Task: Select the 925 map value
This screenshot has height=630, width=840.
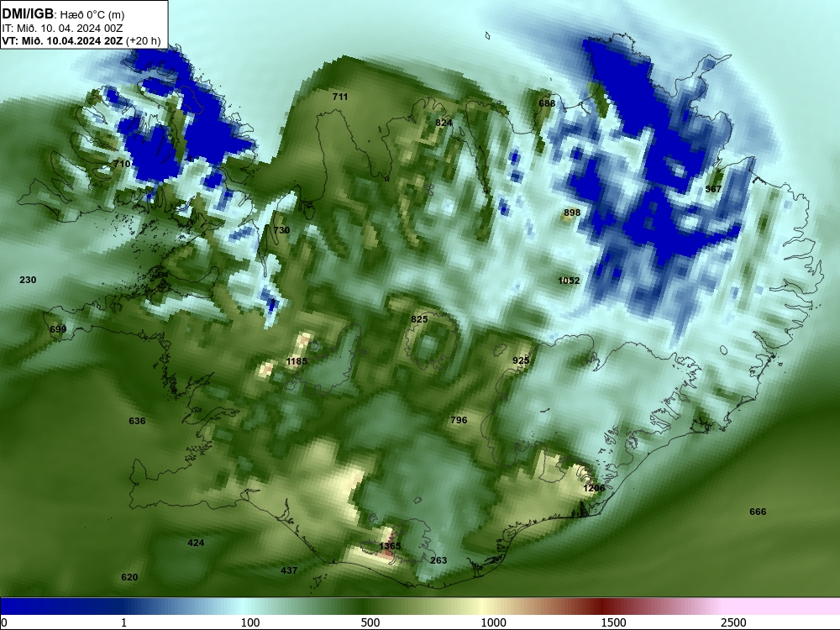Action: pos(521,360)
